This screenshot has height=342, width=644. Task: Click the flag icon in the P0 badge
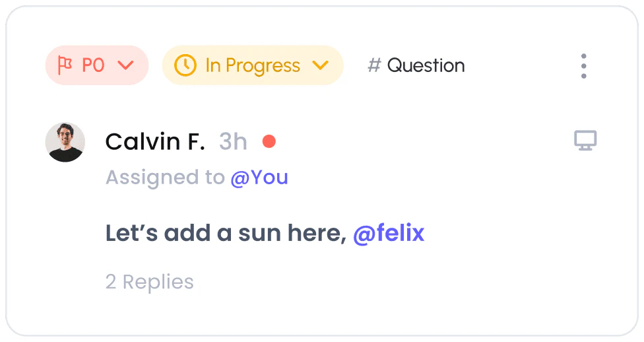tap(65, 65)
